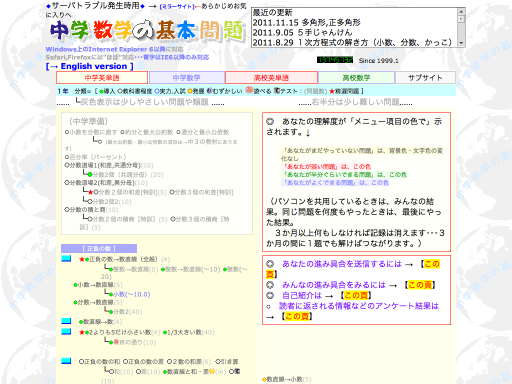The image size is (512, 384).
Task: Open the 数直線と和・差 link
Action: pos(188,371)
